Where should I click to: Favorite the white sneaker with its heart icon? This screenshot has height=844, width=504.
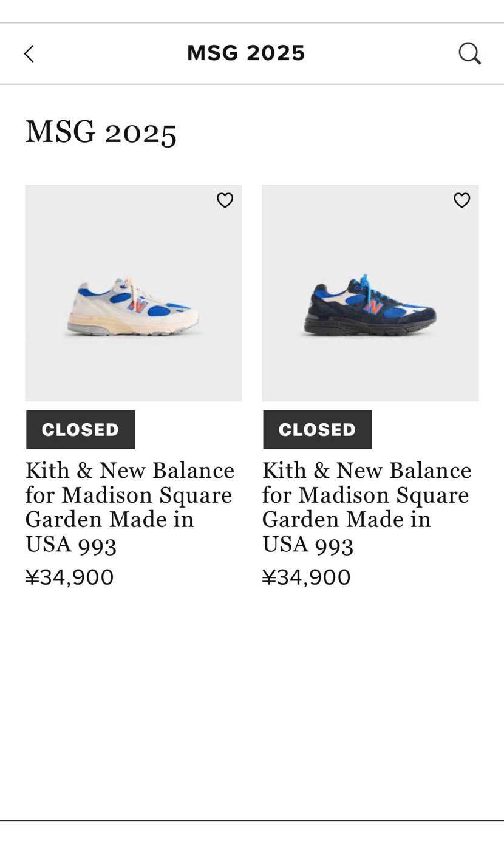225,200
